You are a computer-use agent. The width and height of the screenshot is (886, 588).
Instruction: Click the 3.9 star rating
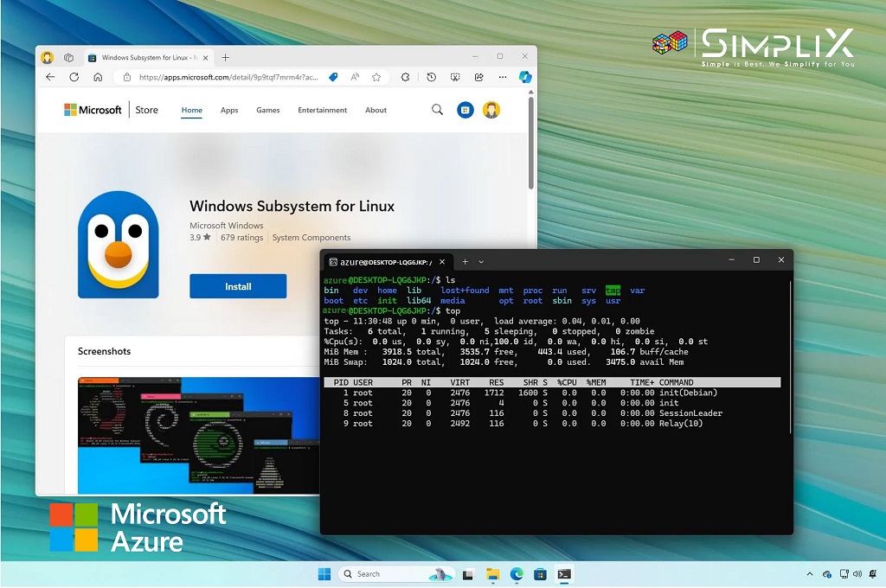200,237
